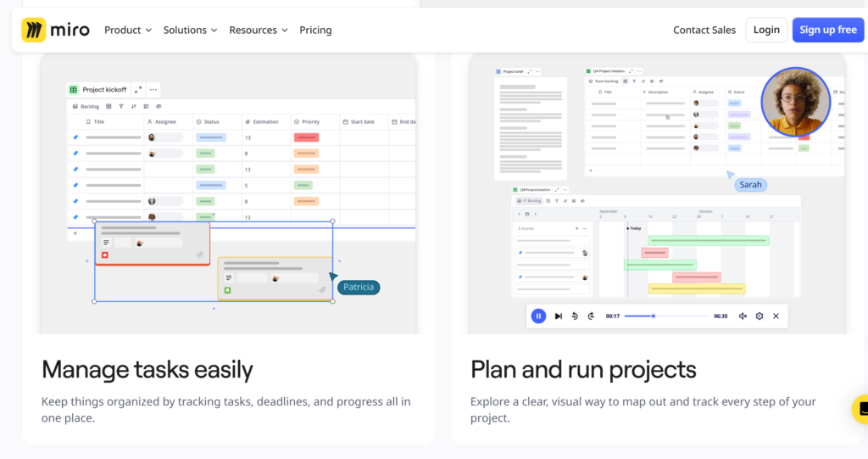Click the Manage tasks easily preview image
The width and height of the screenshot is (868, 459).
227,195
